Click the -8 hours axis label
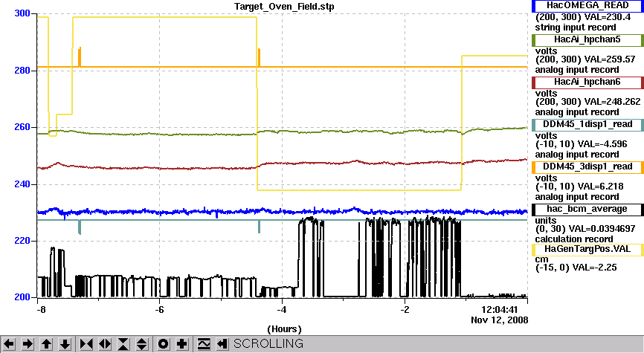 point(41,309)
